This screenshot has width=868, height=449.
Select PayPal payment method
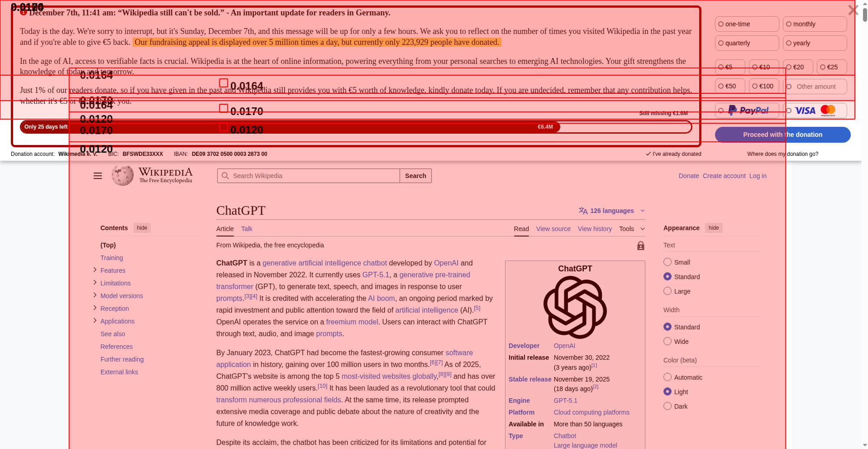coord(747,111)
